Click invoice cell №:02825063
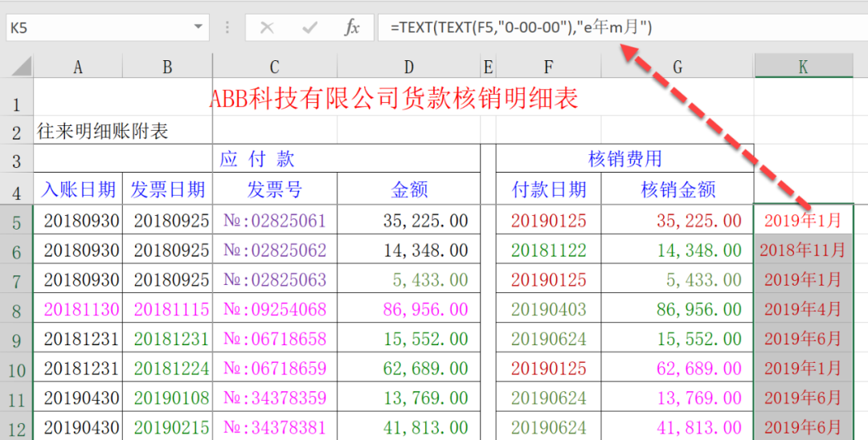 (x=275, y=279)
